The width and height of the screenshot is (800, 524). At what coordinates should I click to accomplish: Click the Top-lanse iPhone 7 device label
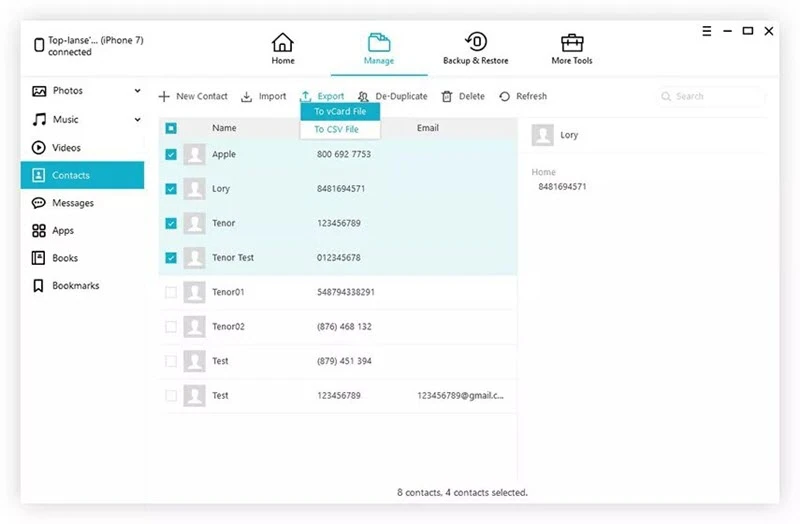[96, 45]
